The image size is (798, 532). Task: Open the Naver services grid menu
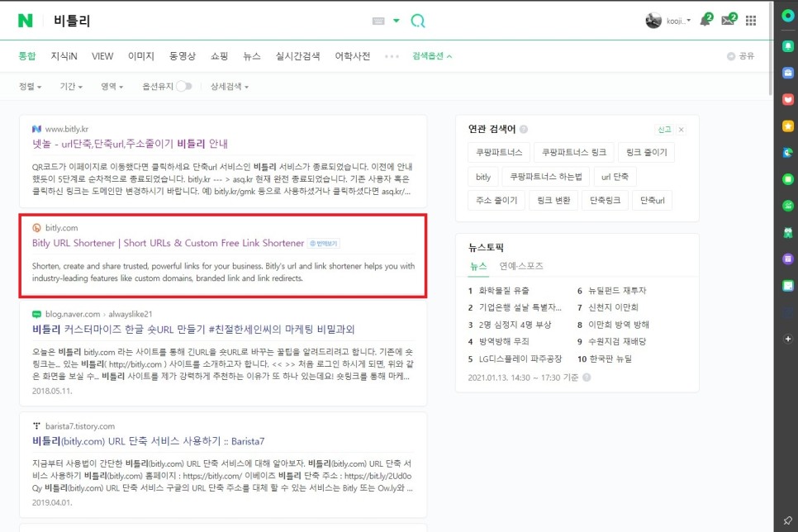click(751, 21)
